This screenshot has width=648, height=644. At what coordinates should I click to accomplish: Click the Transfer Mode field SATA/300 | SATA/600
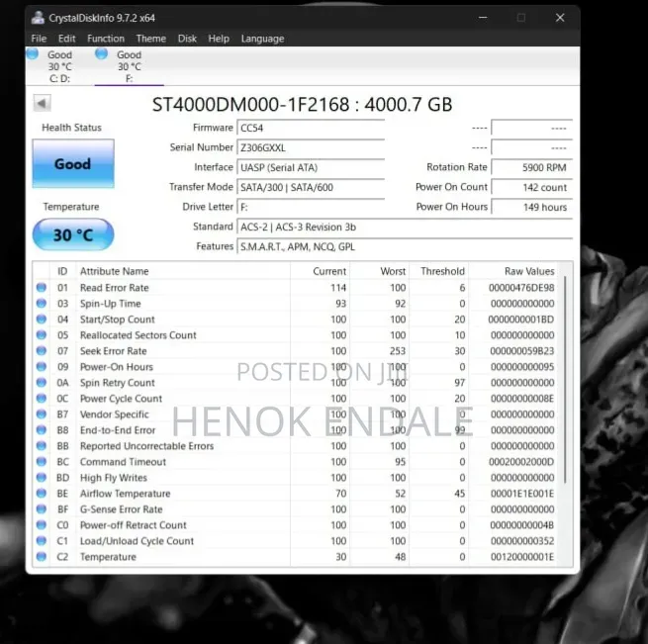pyautogui.click(x=311, y=187)
